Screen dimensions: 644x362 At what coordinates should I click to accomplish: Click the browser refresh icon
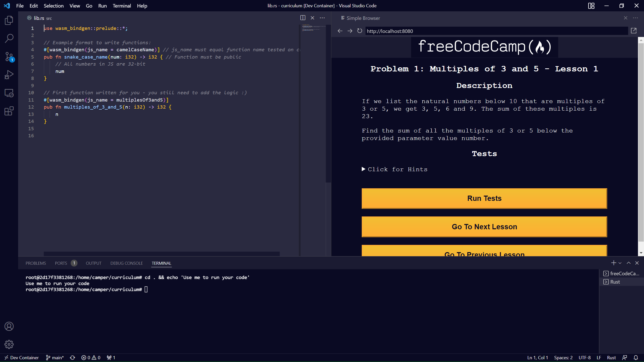pos(359,30)
